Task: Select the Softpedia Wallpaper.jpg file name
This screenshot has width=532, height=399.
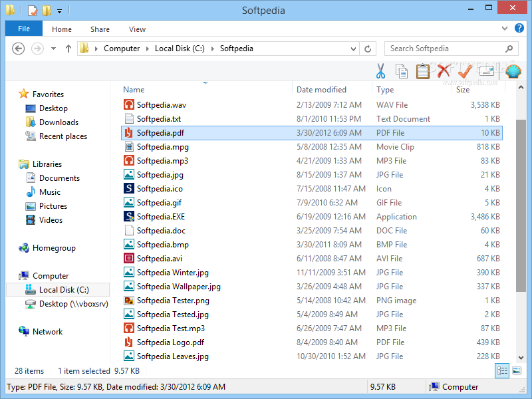Action: pos(178,287)
